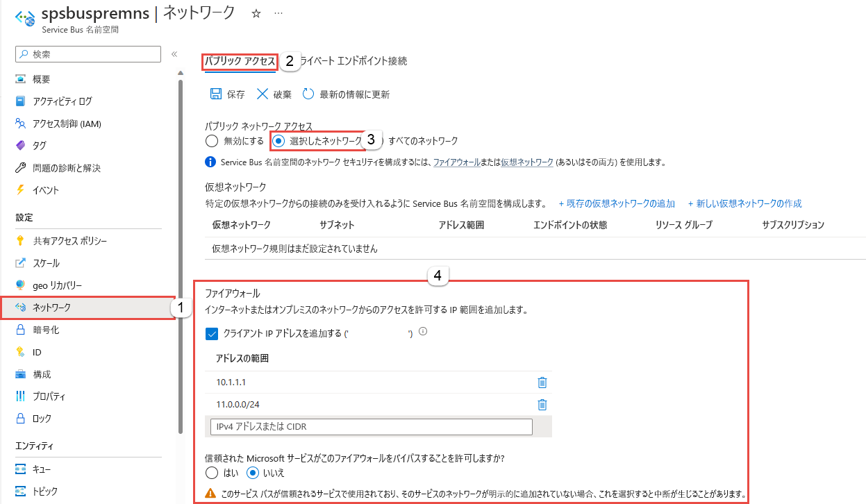
Task: Click the 問題の診断と解決 wrench icon
Action: point(21,168)
